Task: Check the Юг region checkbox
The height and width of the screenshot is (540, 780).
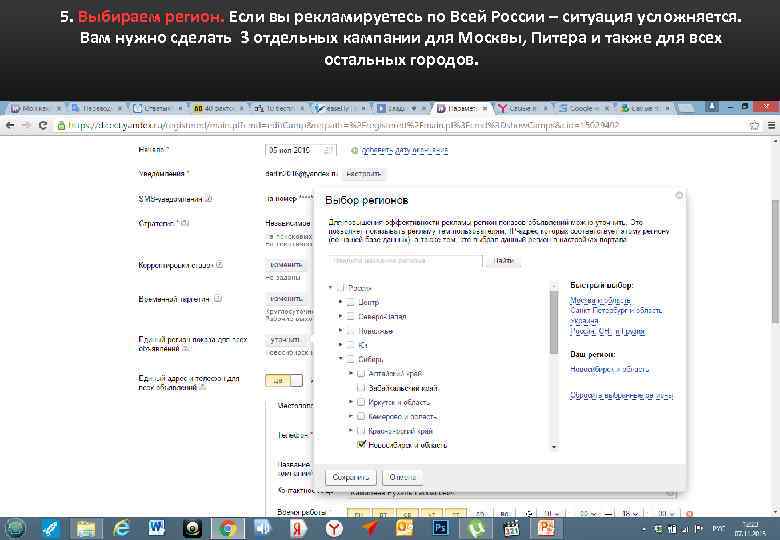Action: coord(351,345)
